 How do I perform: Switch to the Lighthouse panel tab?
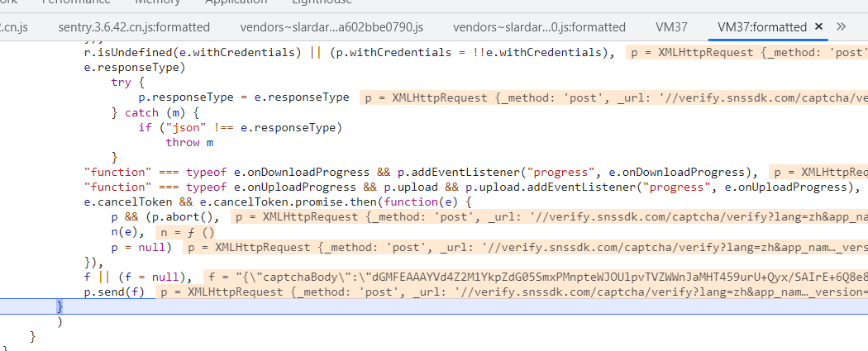coord(322,2)
